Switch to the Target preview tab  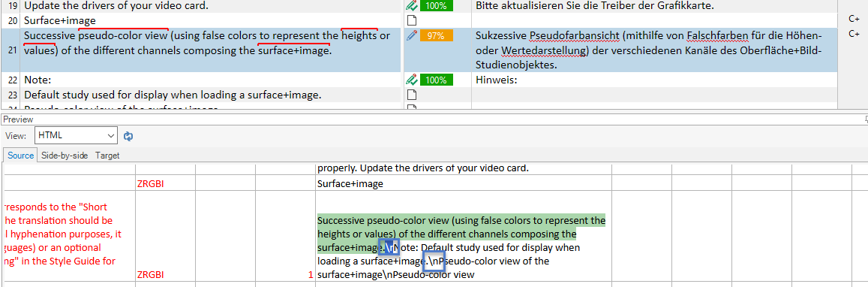coord(107,156)
